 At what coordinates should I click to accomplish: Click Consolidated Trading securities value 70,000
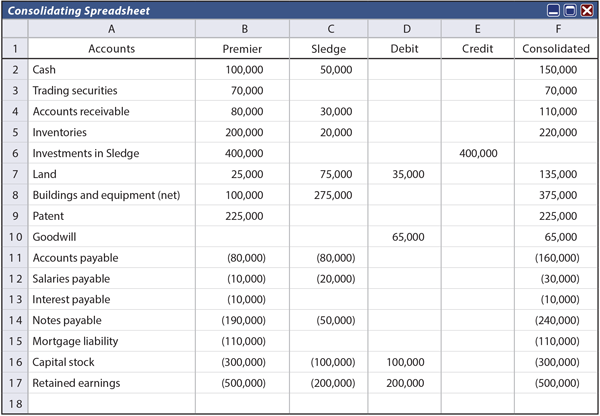561,90
